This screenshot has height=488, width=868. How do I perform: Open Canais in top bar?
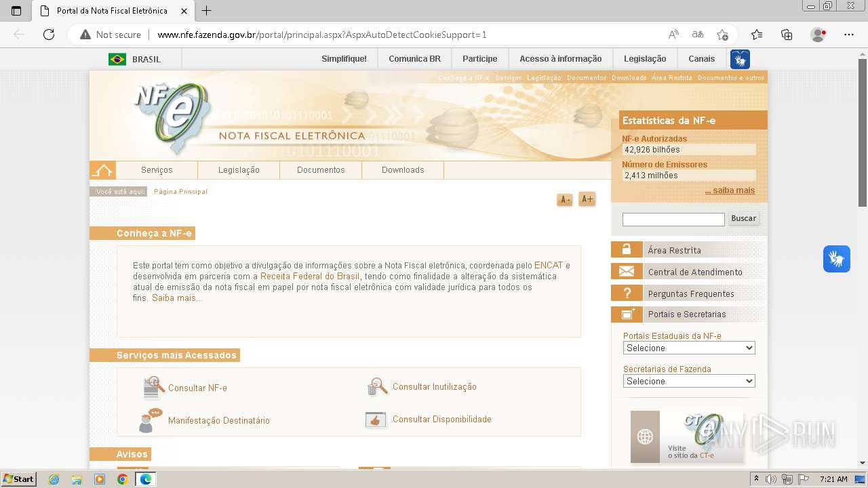701,59
